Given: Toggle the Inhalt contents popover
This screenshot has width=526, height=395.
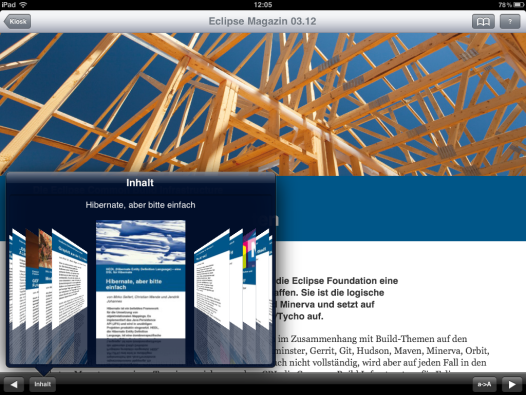Looking at the screenshot, I should [42, 384].
